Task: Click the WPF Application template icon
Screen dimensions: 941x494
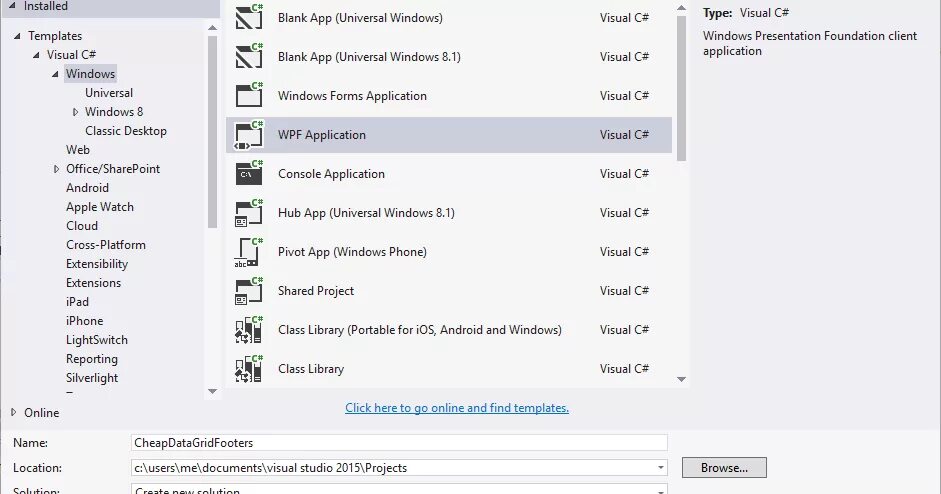Action: point(249,134)
